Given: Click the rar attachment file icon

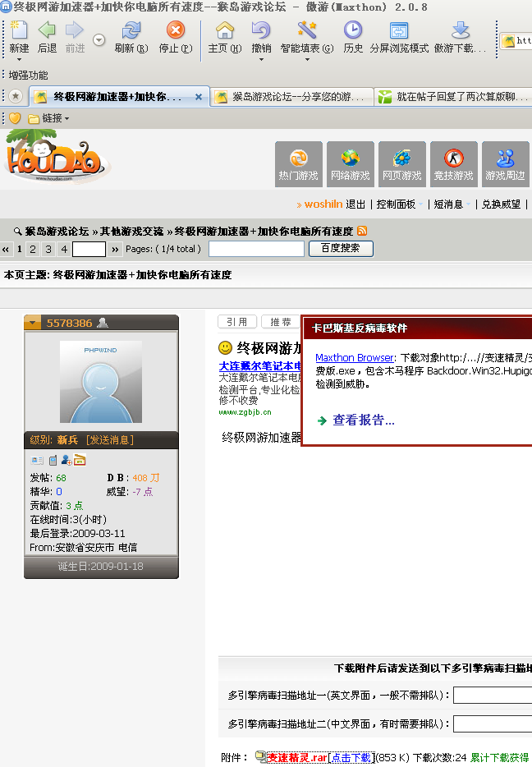Looking at the screenshot, I should 260,756.
